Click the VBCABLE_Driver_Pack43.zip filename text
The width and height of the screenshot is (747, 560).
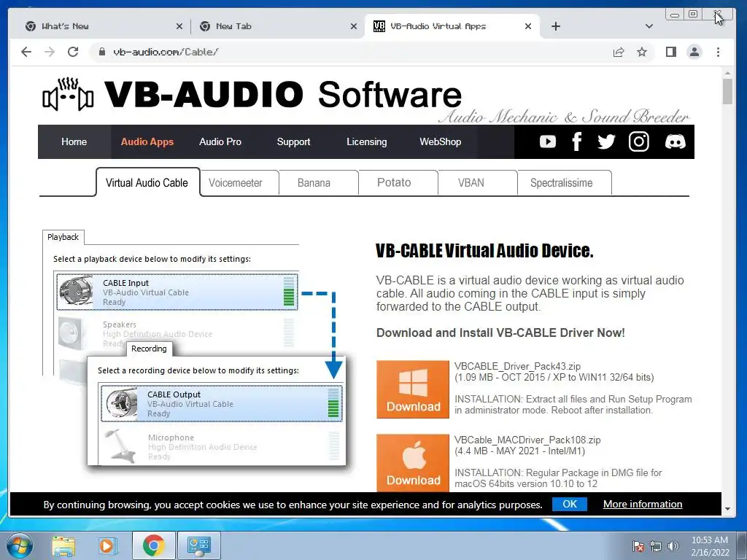517,366
